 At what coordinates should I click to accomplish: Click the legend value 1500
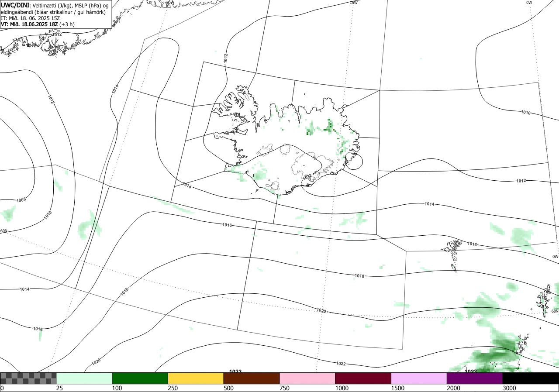tap(398, 388)
